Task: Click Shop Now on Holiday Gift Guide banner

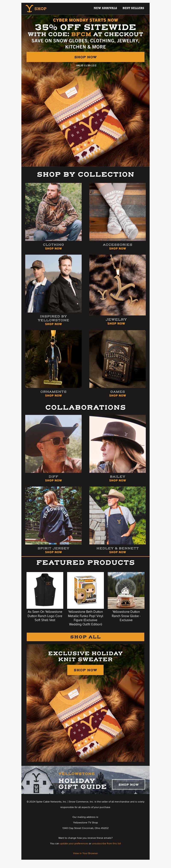Action: point(128,784)
